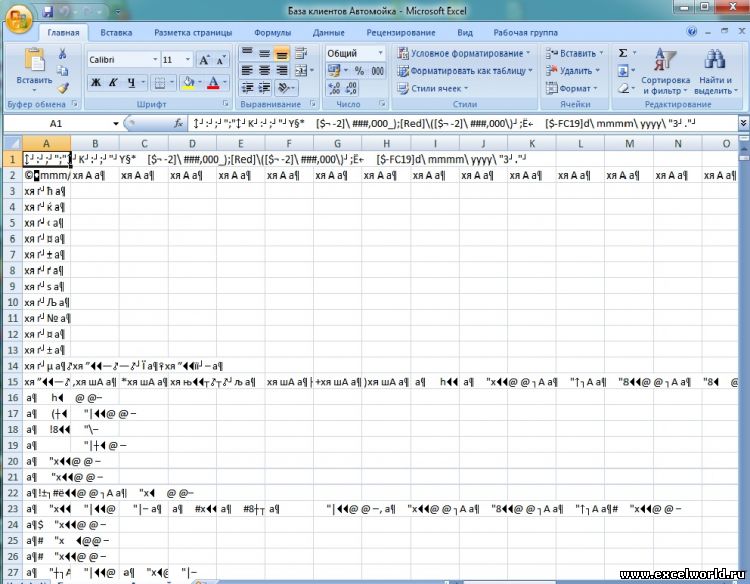The width and height of the screenshot is (750, 584).
Task: Select column D header
Action: click(x=192, y=143)
